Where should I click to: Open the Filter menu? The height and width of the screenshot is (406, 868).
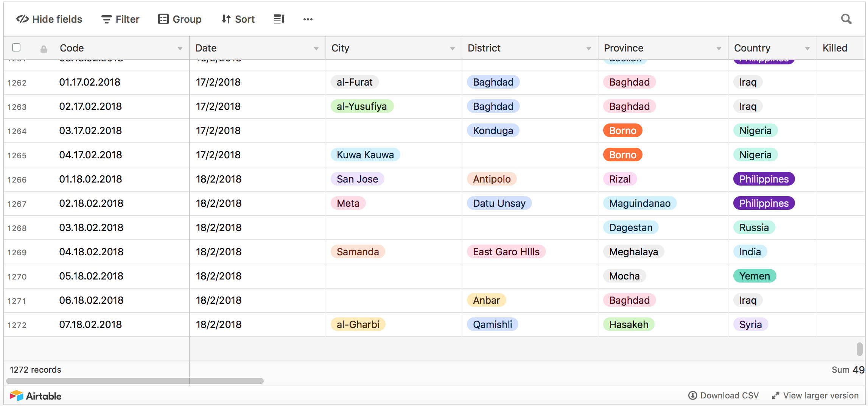point(120,19)
